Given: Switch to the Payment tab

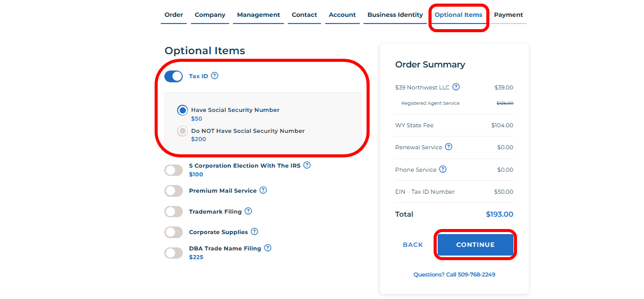Looking at the screenshot, I should (508, 15).
